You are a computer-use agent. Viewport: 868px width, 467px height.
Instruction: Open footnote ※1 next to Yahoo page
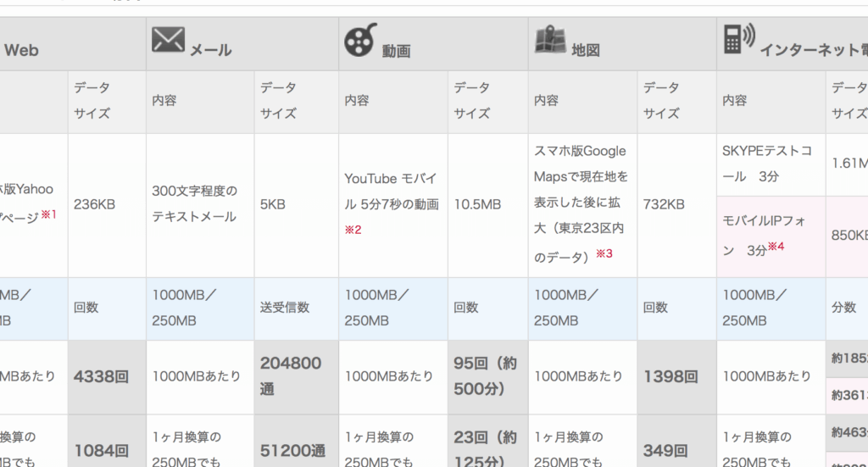pos(49,214)
